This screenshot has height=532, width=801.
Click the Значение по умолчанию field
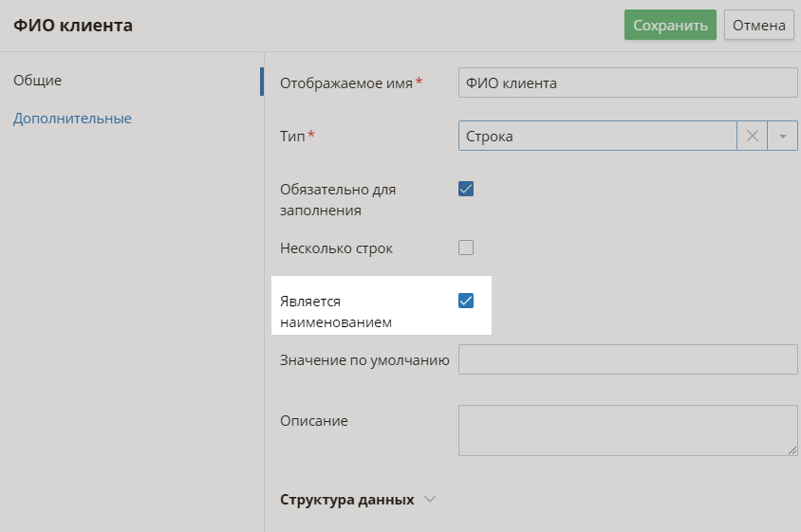pos(626,360)
